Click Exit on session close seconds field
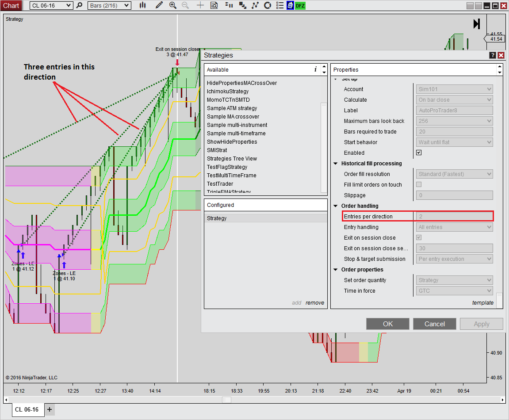The width and height of the screenshot is (509, 420). click(454, 248)
